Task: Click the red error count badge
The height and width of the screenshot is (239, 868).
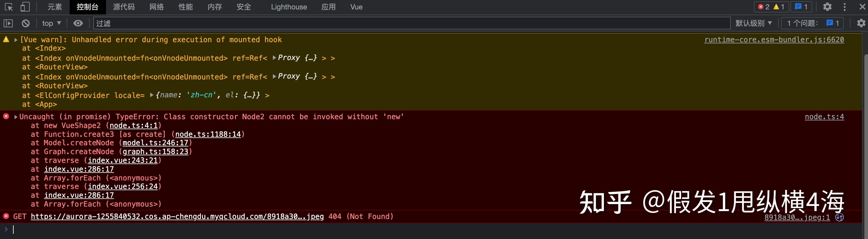Action: (764, 7)
